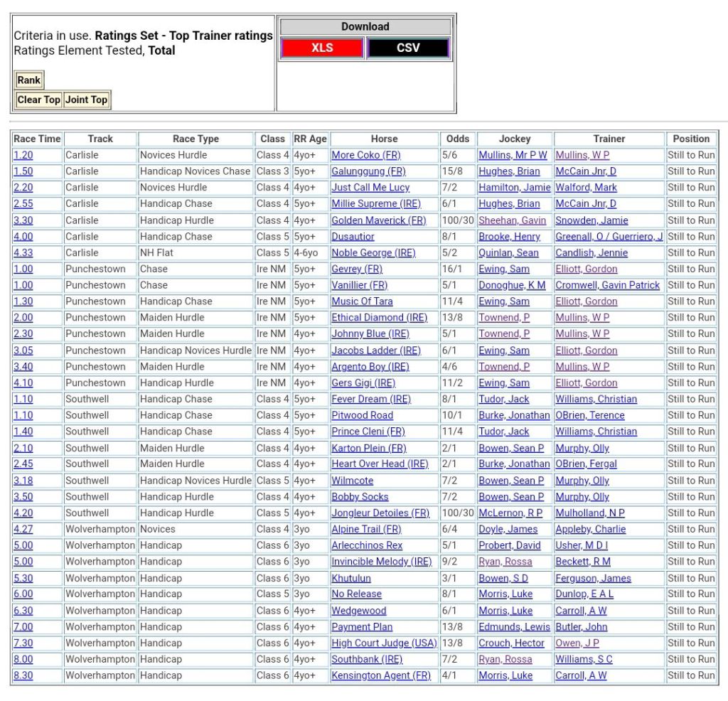Select the Joint Top filter button
728x701 pixels.
pyautogui.click(x=86, y=100)
